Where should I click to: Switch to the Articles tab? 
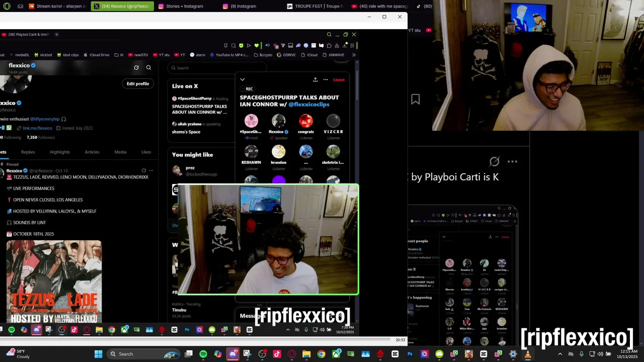(92, 152)
